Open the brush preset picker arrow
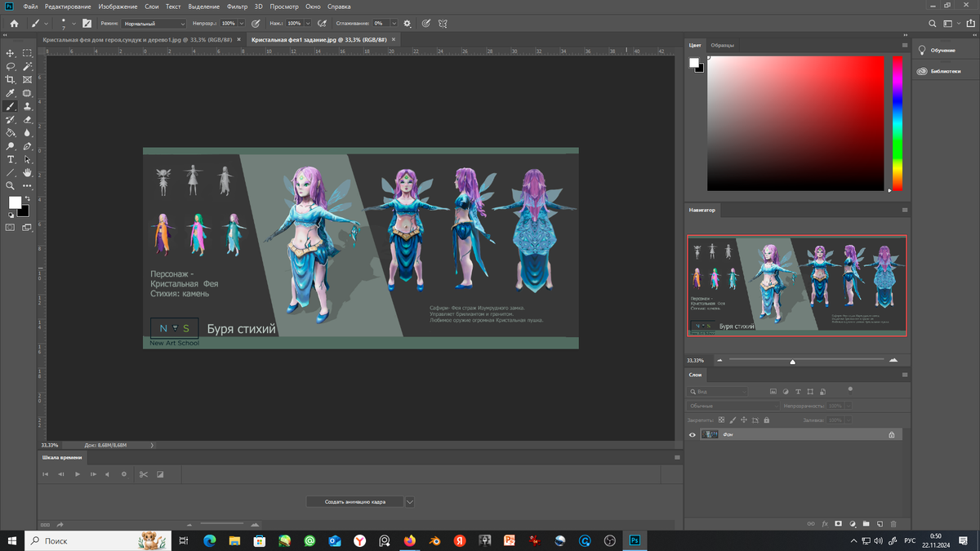Viewport: 980px width, 551px height. coord(73,24)
